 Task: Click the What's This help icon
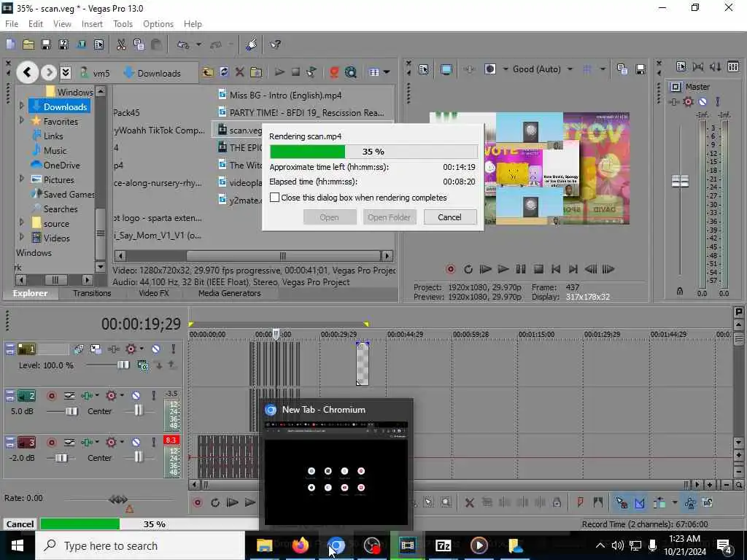[275, 44]
